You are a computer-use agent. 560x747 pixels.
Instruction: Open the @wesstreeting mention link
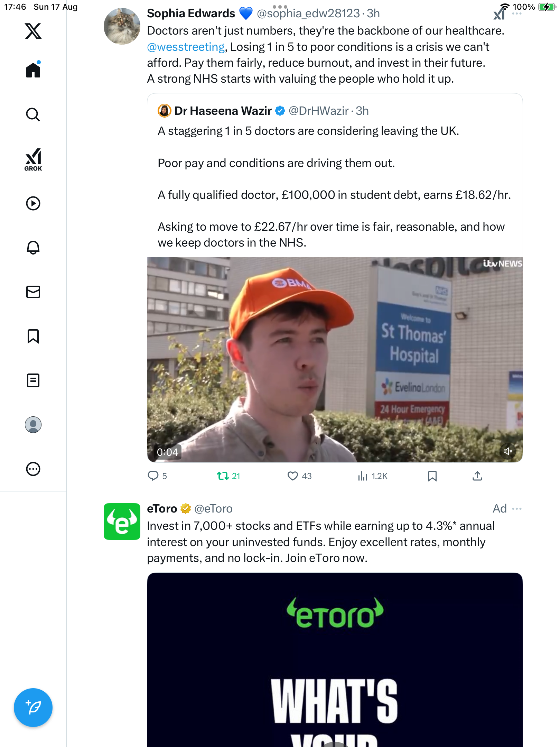coord(186,47)
